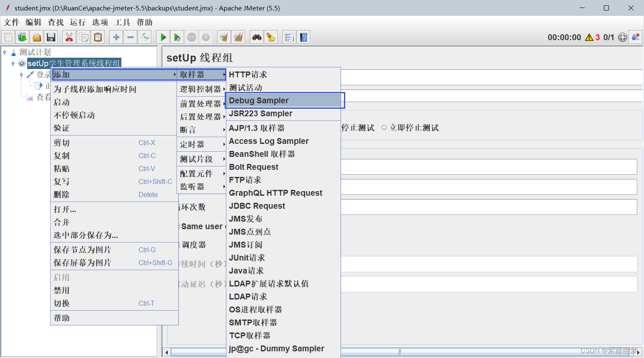Reset search with brush icon
Viewport: 644px width, 358px height.
pyautogui.click(x=271, y=37)
